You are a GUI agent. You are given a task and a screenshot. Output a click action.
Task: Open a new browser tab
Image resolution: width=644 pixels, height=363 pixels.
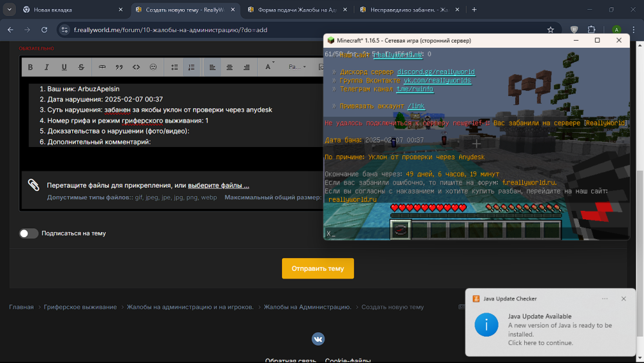coord(474,10)
